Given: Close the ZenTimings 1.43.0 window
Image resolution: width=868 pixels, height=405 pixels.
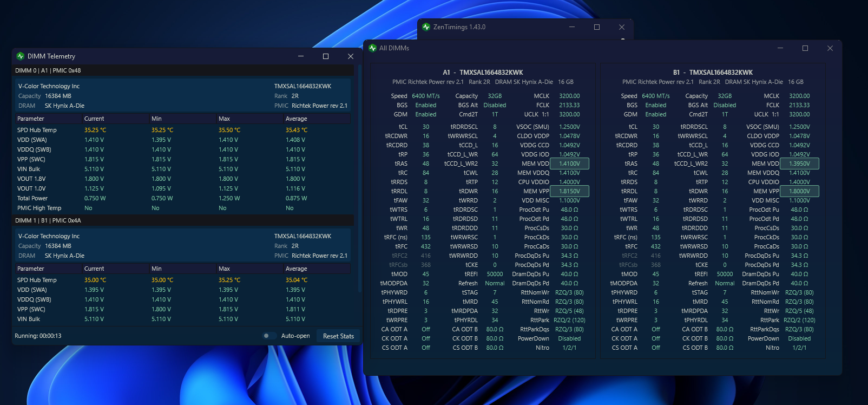Looking at the screenshot, I should 622,27.
